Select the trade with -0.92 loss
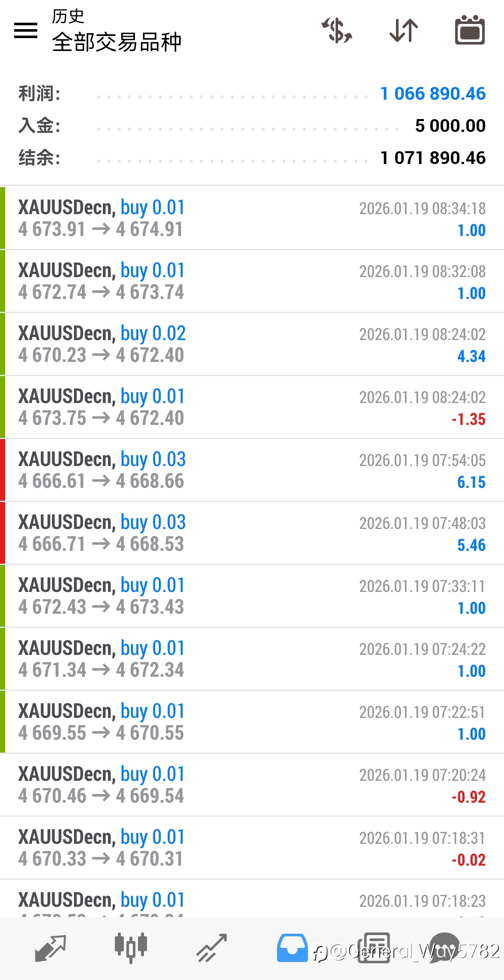Viewport: 504px width, 980px height. (x=252, y=785)
